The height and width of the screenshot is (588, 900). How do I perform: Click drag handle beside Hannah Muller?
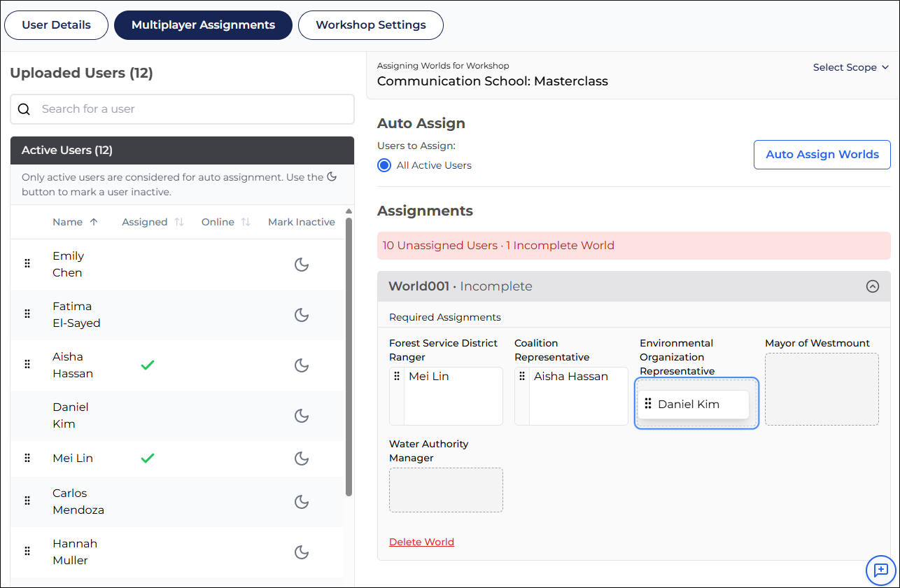pos(27,552)
